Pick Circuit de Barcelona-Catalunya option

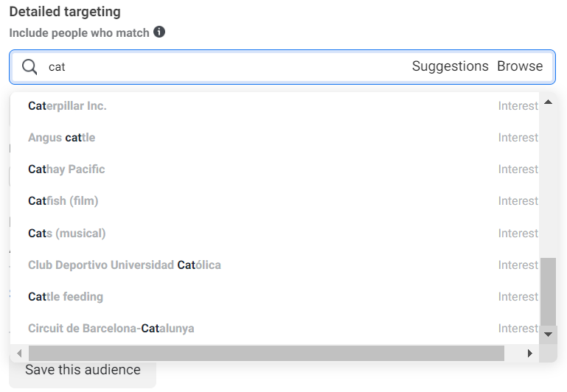(111, 329)
